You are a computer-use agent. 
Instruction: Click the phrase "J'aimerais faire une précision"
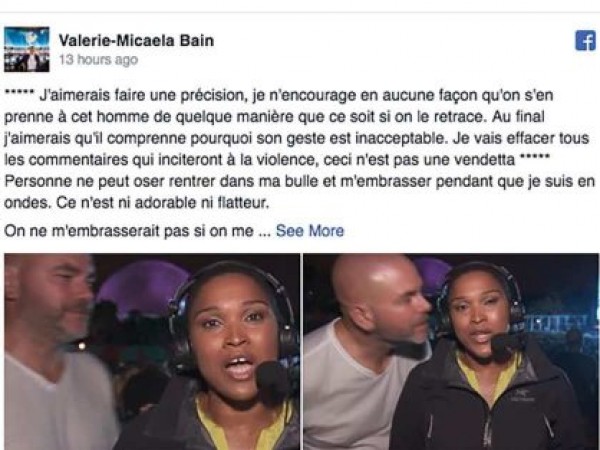tap(142, 95)
